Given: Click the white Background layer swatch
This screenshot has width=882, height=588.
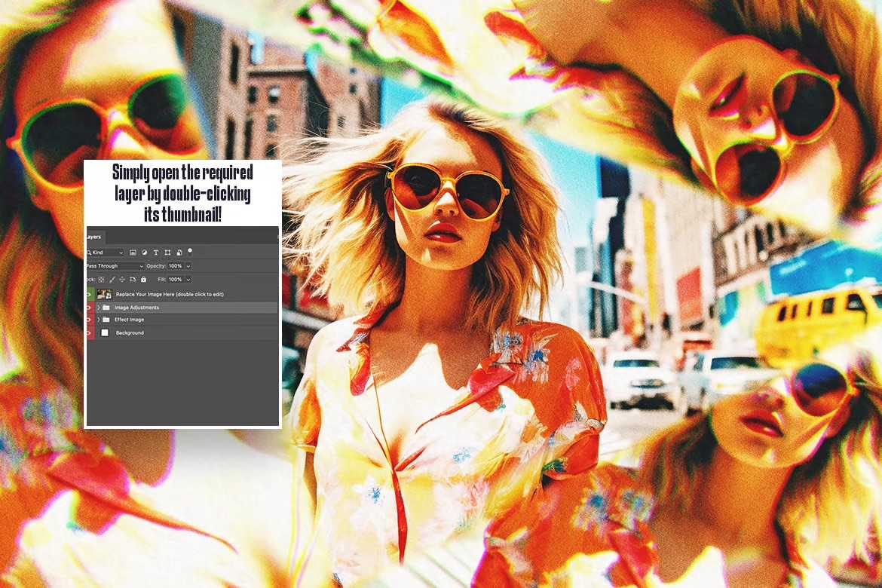Looking at the screenshot, I should pos(105,332).
